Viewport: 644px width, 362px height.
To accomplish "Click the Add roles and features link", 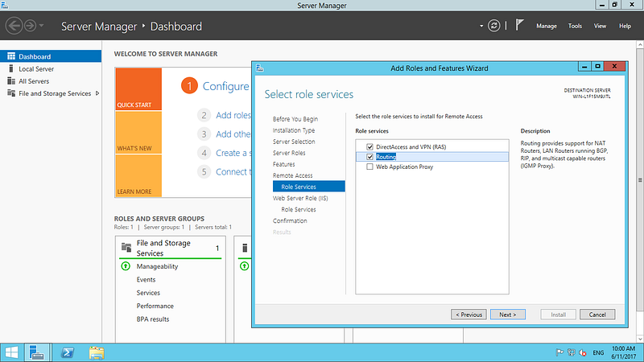I will 233,115.
